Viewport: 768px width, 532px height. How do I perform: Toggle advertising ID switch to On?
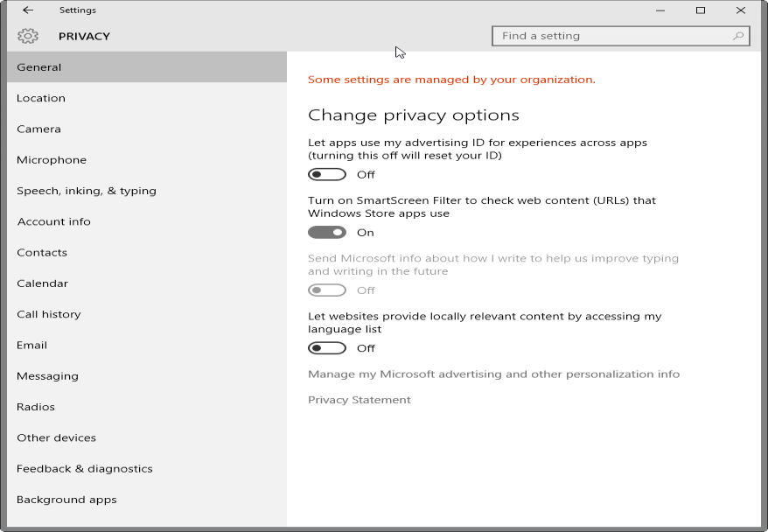pyautogui.click(x=327, y=174)
